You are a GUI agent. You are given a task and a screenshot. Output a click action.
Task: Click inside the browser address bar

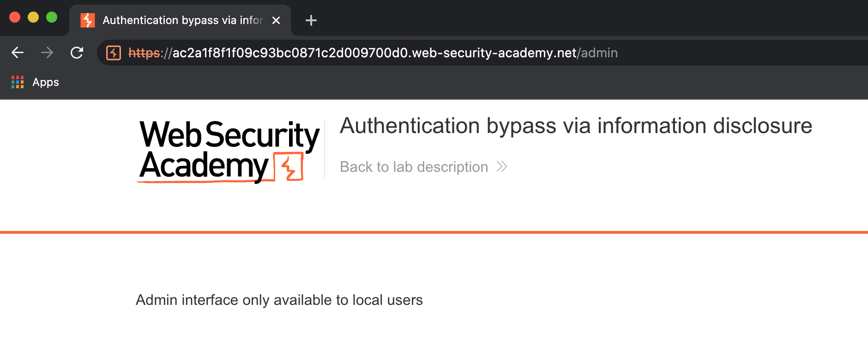[369, 53]
